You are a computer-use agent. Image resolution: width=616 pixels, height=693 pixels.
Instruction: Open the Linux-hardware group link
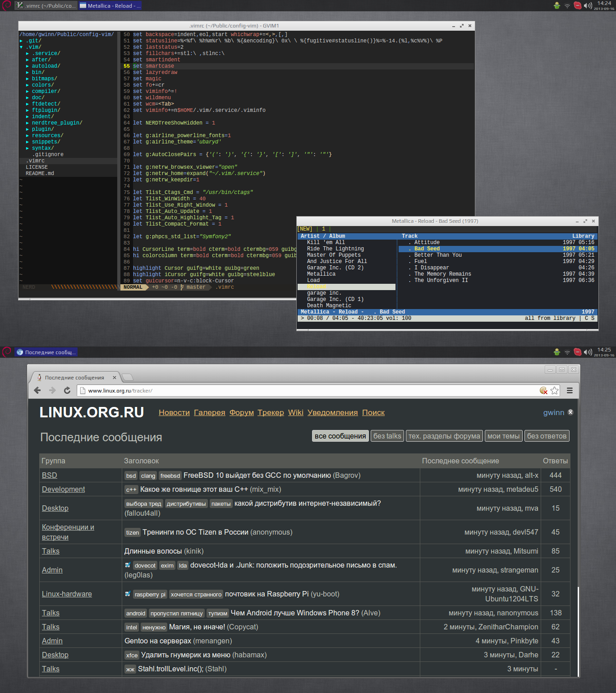click(67, 594)
